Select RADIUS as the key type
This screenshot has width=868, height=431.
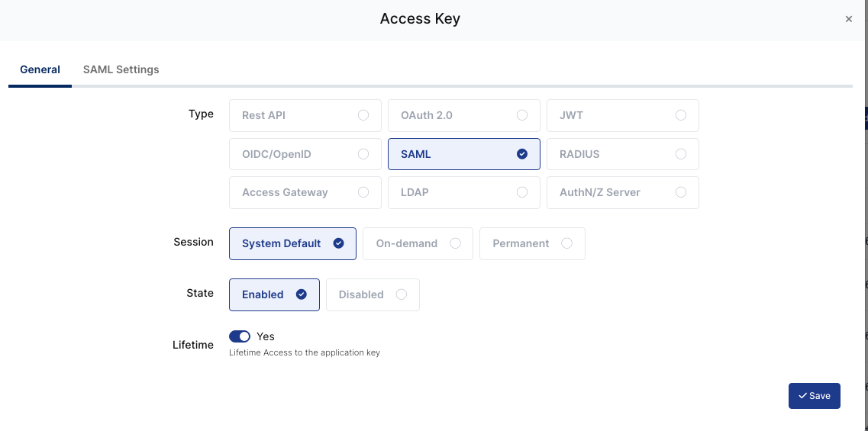pos(622,154)
